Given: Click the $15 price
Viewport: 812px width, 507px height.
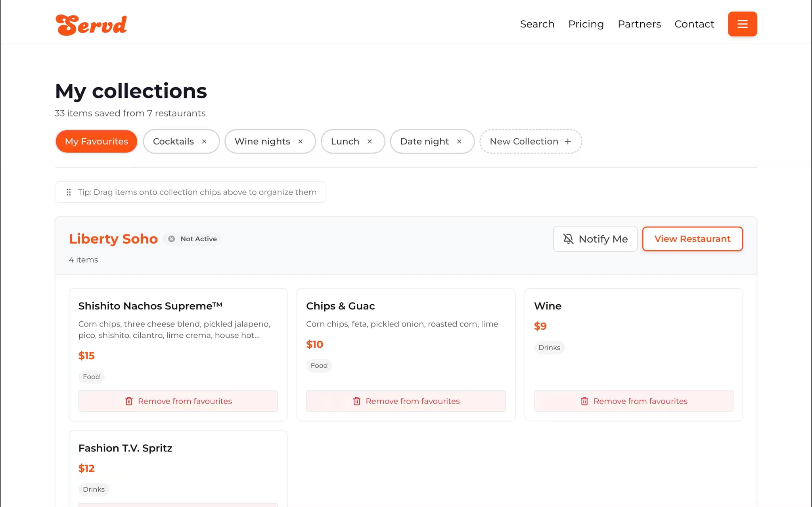Looking at the screenshot, I should point(86,356).
